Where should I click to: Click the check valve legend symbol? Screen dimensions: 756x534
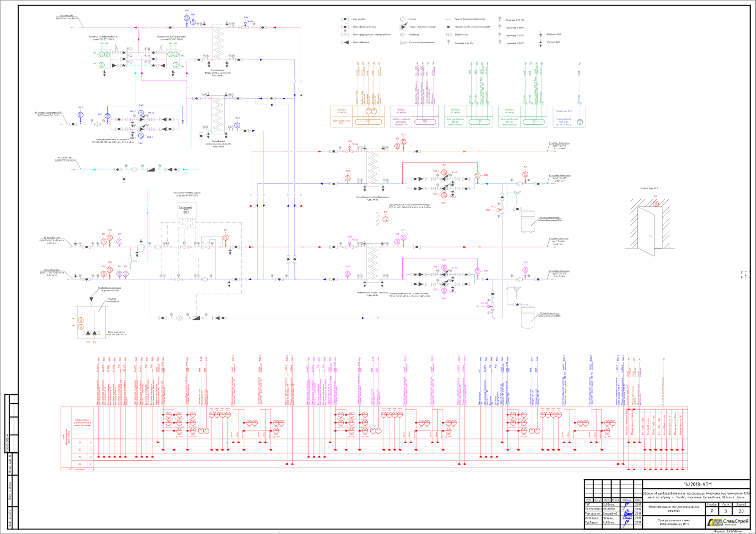tap(345, 43)
